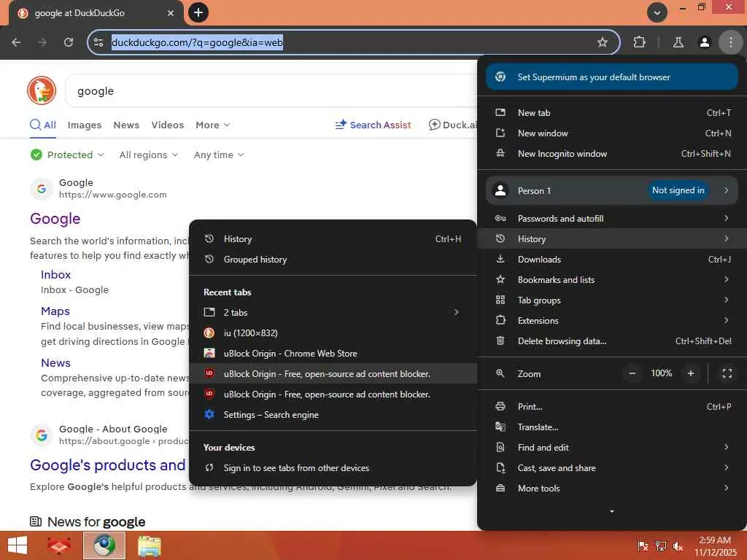Set Supermium as your default browser
The image size is (747, 560).
(612, 77)
